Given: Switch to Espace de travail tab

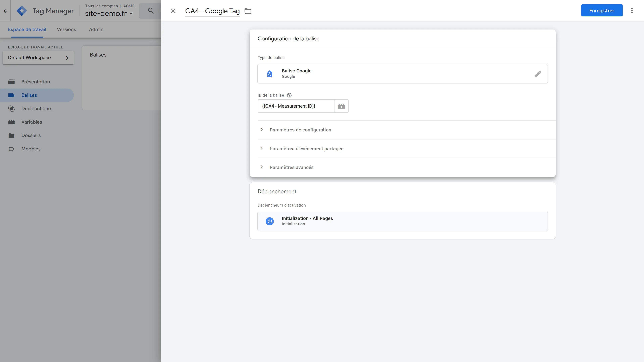Looking at the screenshot, I should click(x=27, y=30).
